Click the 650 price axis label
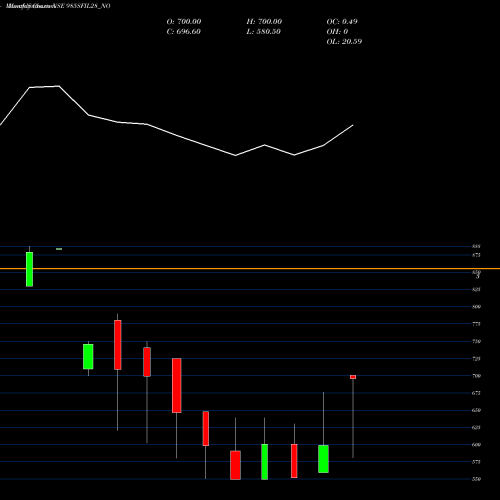The height and width of the screenshot is (500, 500). point(476,410)
